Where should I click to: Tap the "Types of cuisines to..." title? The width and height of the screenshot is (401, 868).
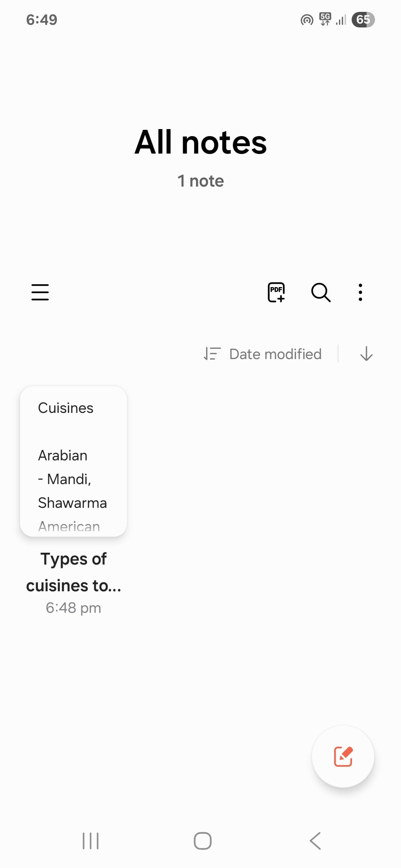74,572
